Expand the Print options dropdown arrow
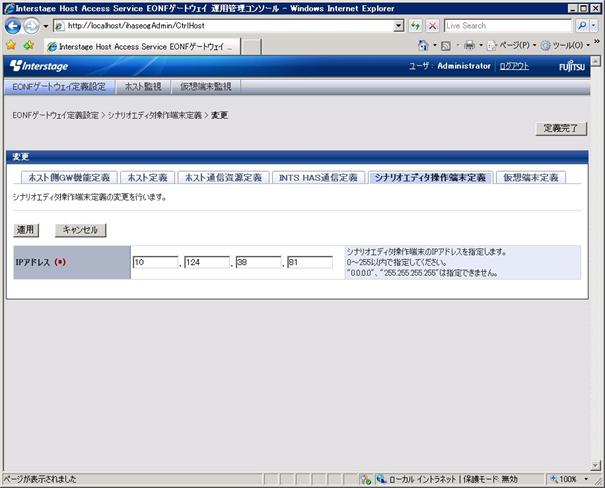 point(481,46)
